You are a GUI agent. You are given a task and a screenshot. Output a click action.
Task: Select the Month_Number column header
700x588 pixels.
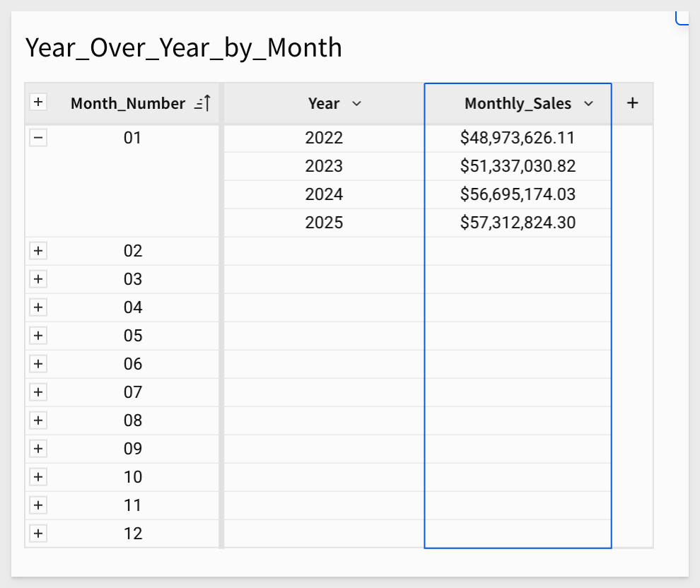tap(127, 104)
